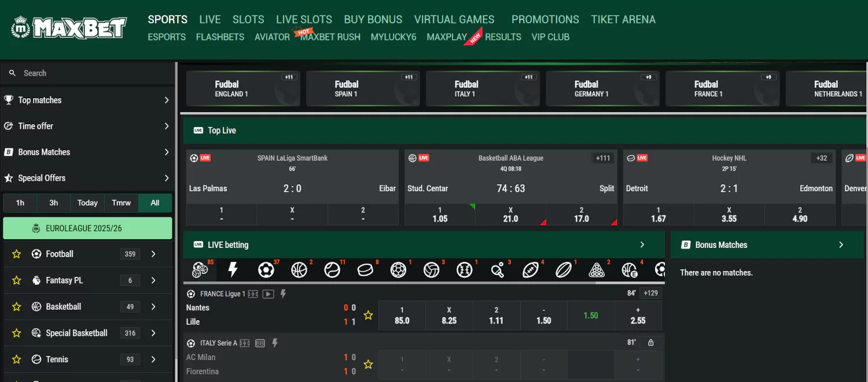Filter live betting by baseball icon

pos(464,270)
